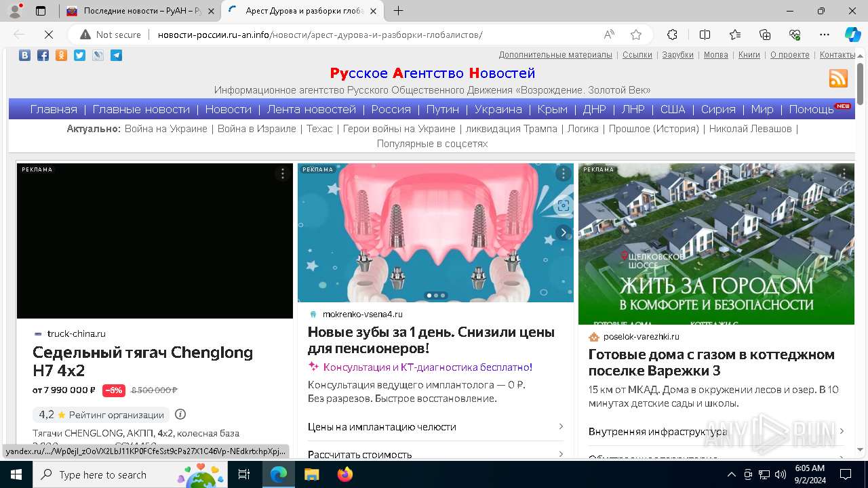Viewport: 868px width, 488px height.
Task: Open Browser essentials icon
Action: tap(795, 35)
